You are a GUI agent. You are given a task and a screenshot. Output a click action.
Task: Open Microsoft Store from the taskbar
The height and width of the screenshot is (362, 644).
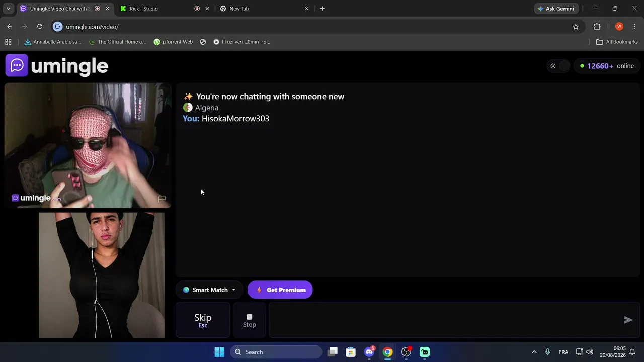pos(351,352)
